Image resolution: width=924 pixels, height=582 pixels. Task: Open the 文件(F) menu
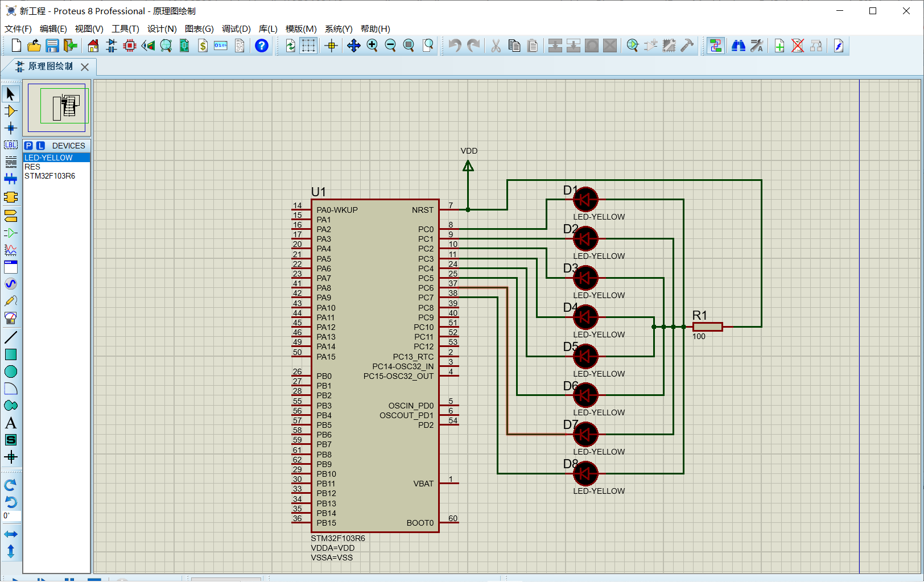pos(18,29)
